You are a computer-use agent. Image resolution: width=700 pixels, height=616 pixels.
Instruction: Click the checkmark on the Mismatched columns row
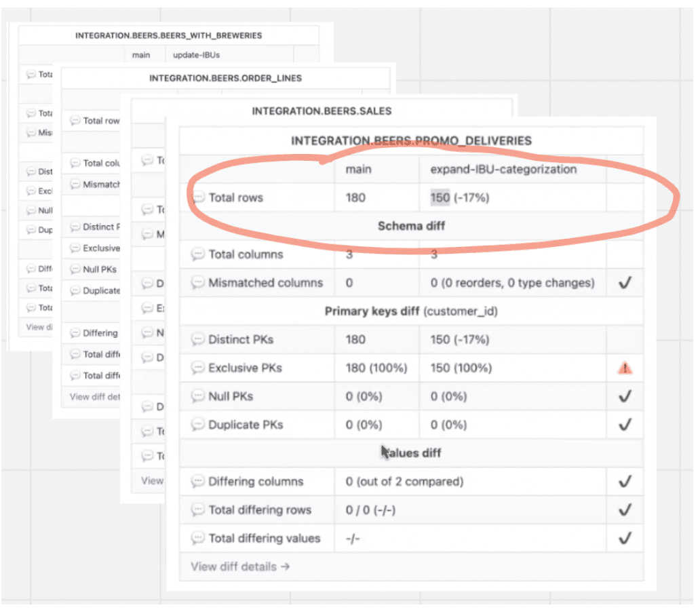[x=624, y=283]
